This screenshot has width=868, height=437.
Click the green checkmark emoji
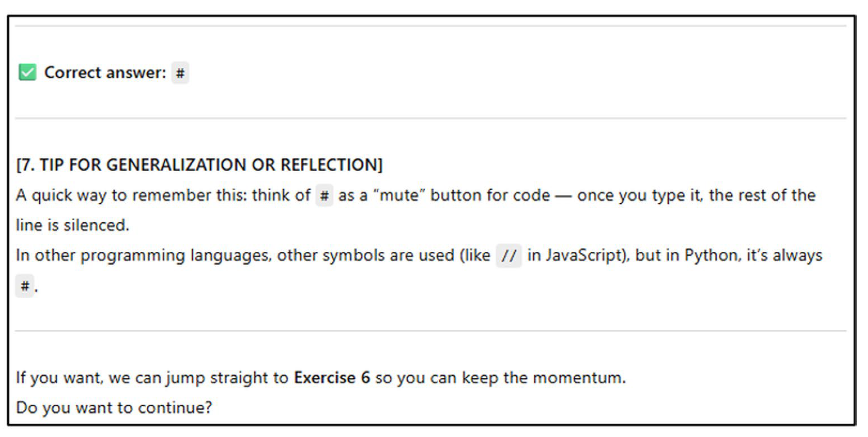coord(27,73)
